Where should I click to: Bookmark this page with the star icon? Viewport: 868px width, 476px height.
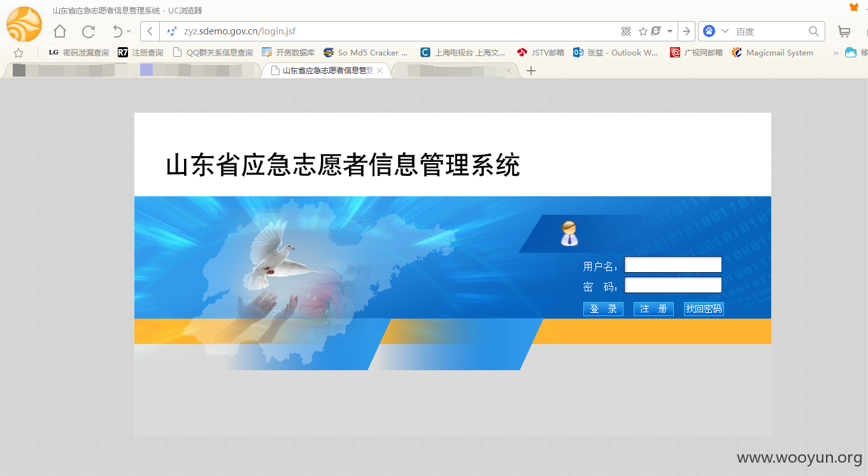[643, 31]
